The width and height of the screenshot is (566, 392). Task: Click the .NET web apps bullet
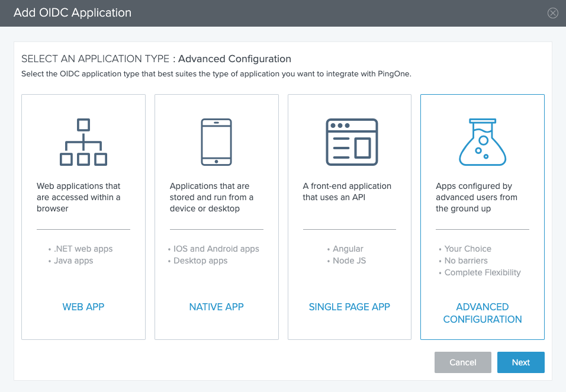[82, 249]
